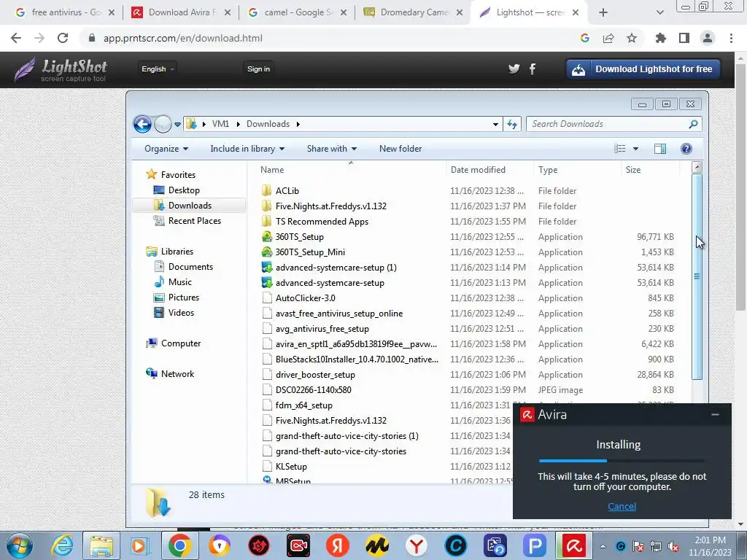Image resolution: width=747 pixels, height=560 pixels.
Task: Open Chrome extensions puzzle icon
Action: click(661, 38)
